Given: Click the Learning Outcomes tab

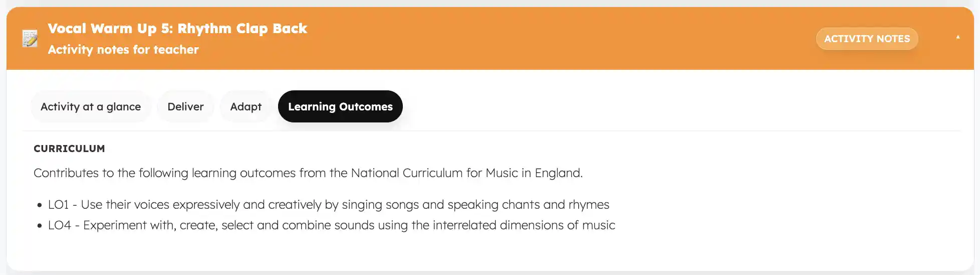Looking at the screenshot, I should pos(340,107).
